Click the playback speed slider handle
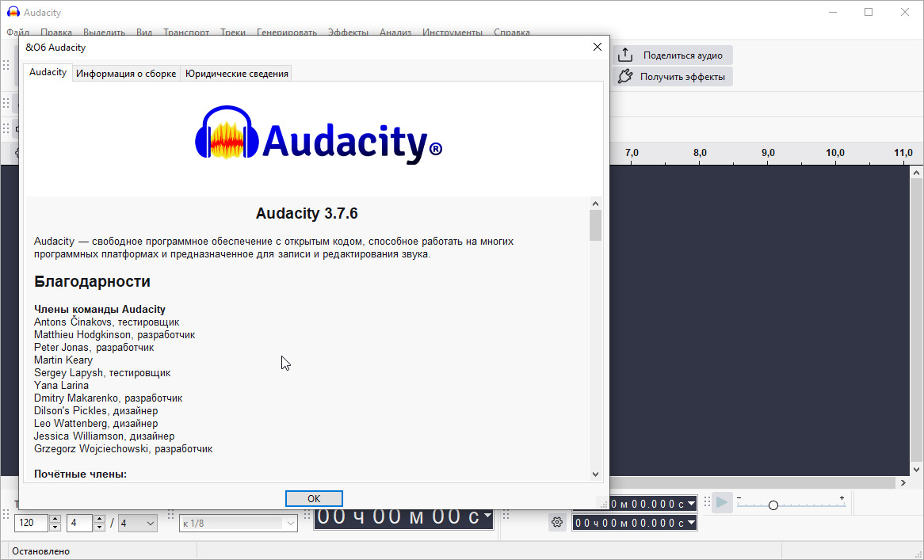924x560 pixels. [x=773, y=505]
